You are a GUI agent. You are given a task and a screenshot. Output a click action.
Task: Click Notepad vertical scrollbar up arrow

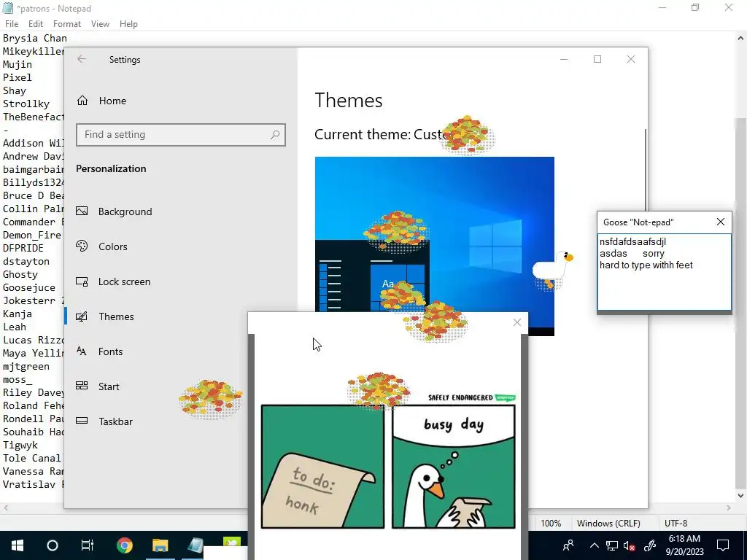741,38
